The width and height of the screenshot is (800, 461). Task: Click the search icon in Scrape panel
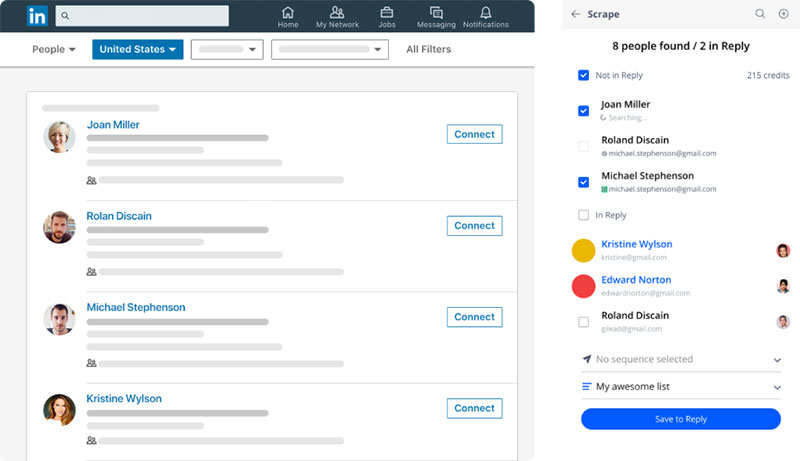(x=760, y=14)
